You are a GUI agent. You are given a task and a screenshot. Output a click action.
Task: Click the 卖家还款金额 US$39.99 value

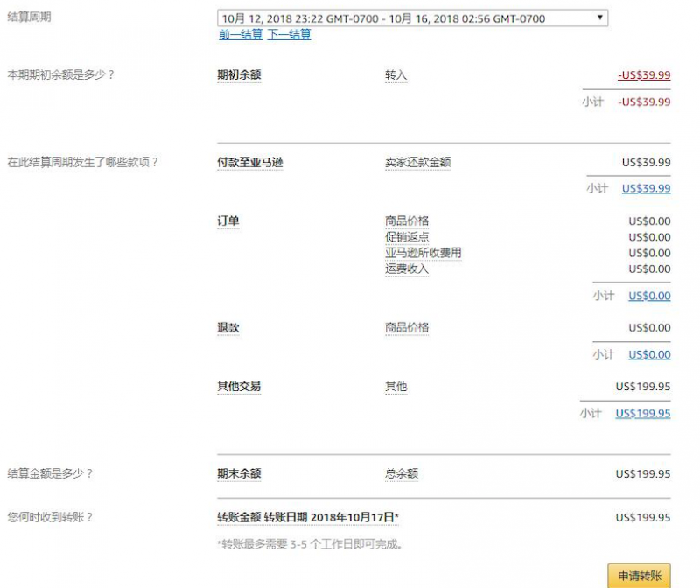tap(647, 163)
